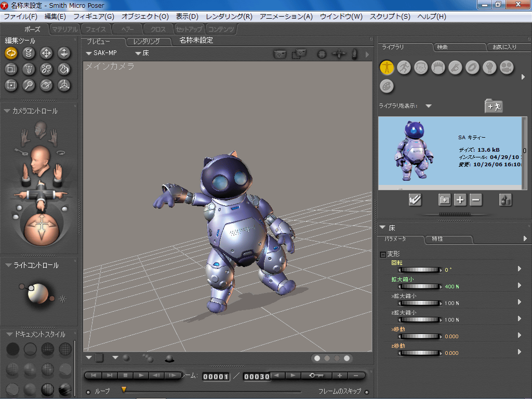Open the 床 actor dropdown above the preview
Image resolution: width=532 pixels, height=399 pixels.
pos(142,53)
